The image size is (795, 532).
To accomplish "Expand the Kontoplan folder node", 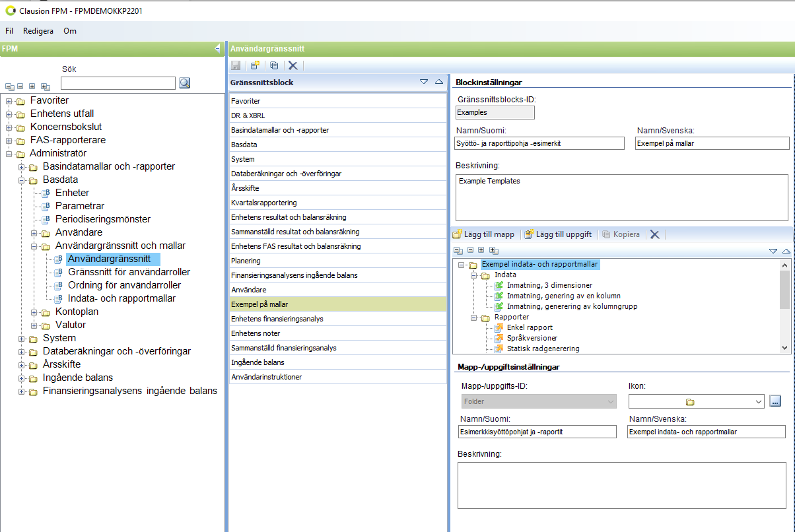I will (x=34, y=312).
